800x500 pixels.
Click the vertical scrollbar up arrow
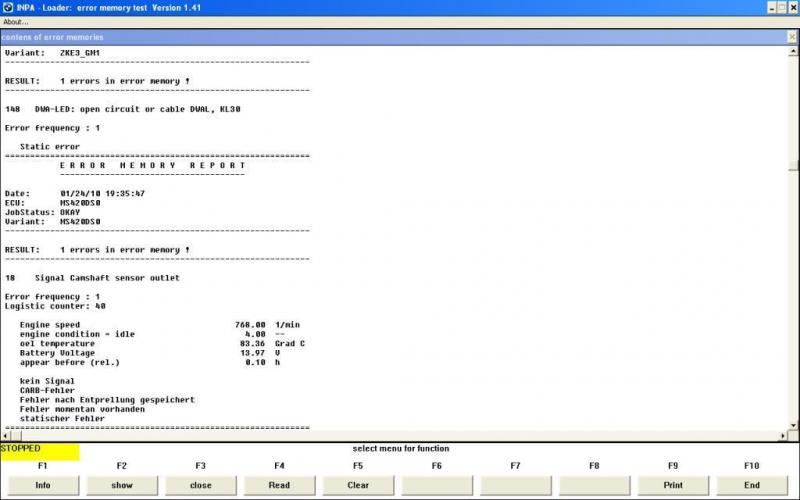[x=793, y=51]
